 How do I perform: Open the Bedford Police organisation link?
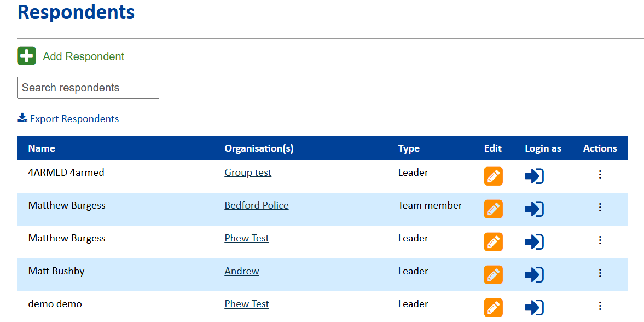pos(257,205)
